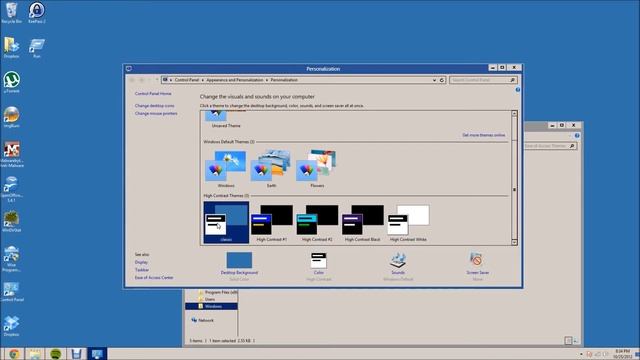Viewport: 640px width, 360px height.
Task: Open the Ease of Access Center link
Action: tap(154, 278)
